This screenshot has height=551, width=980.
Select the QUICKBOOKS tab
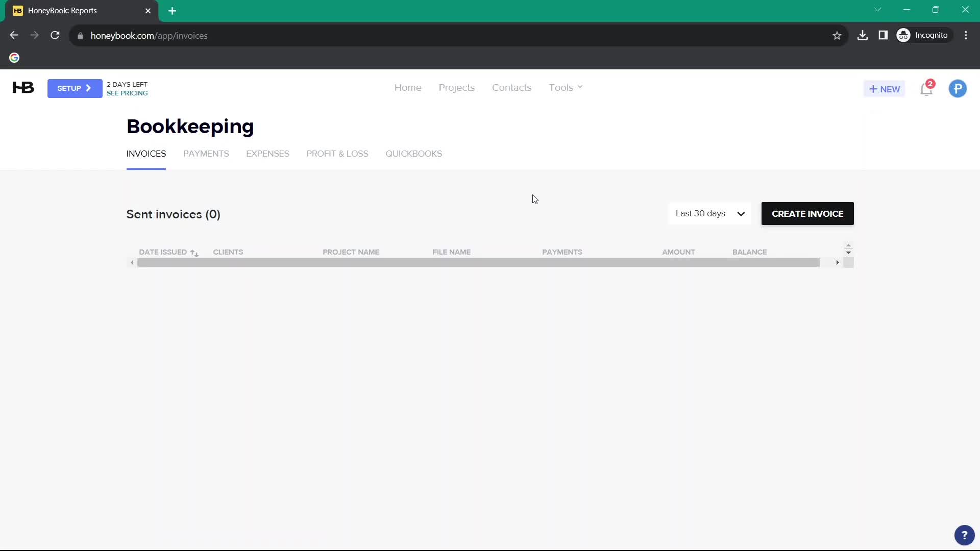[413, 154]
